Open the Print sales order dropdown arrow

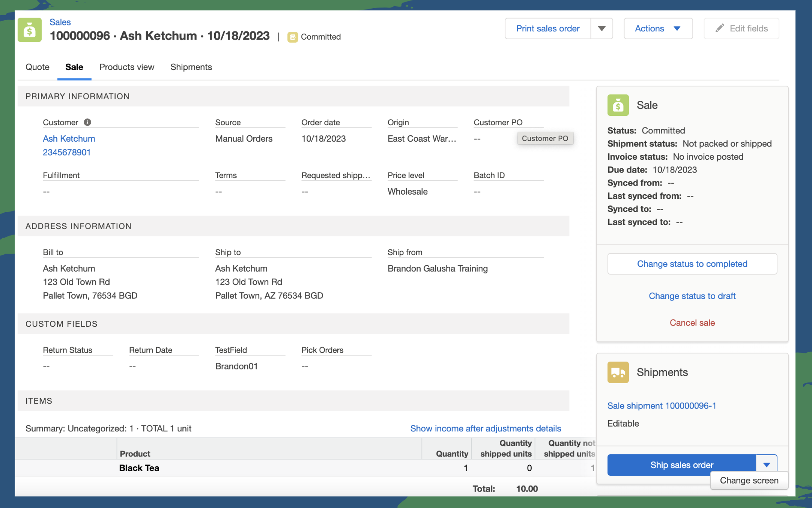[602, 28]
